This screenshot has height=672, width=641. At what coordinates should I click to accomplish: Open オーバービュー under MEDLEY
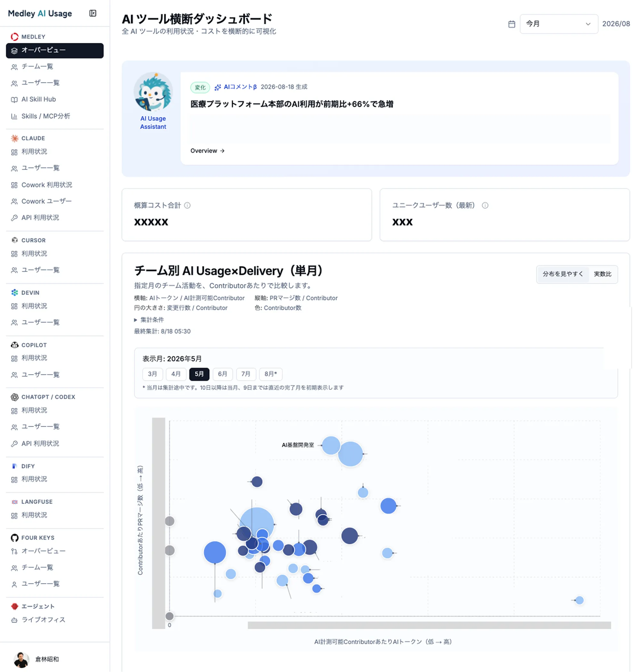tap(55, 50)
